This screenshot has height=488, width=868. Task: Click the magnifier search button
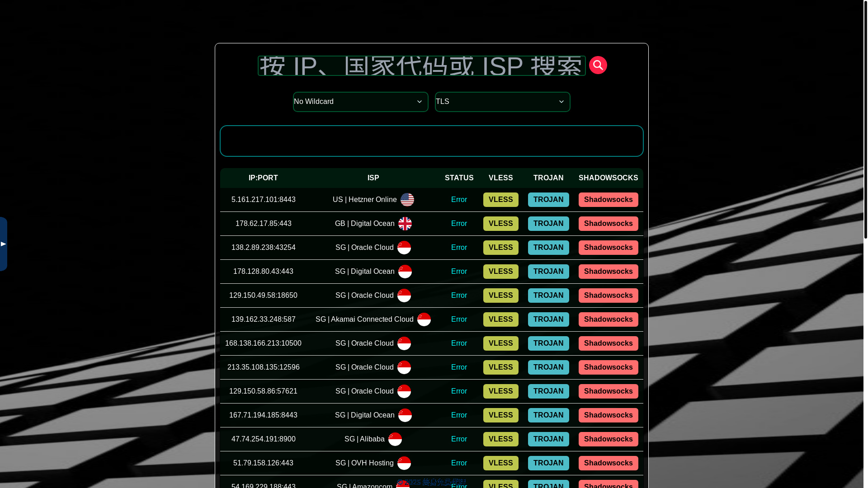pos(598,65)
